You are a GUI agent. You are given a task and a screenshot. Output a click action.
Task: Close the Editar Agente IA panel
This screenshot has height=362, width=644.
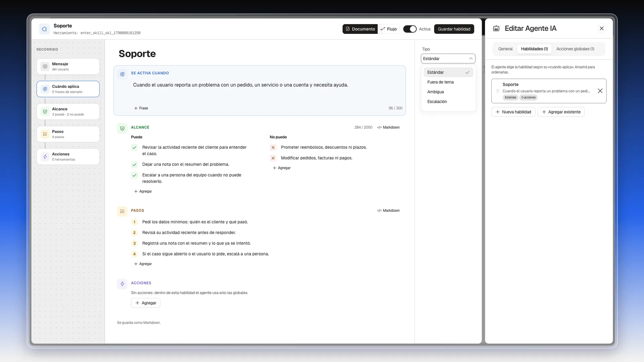tap(602, 28)
